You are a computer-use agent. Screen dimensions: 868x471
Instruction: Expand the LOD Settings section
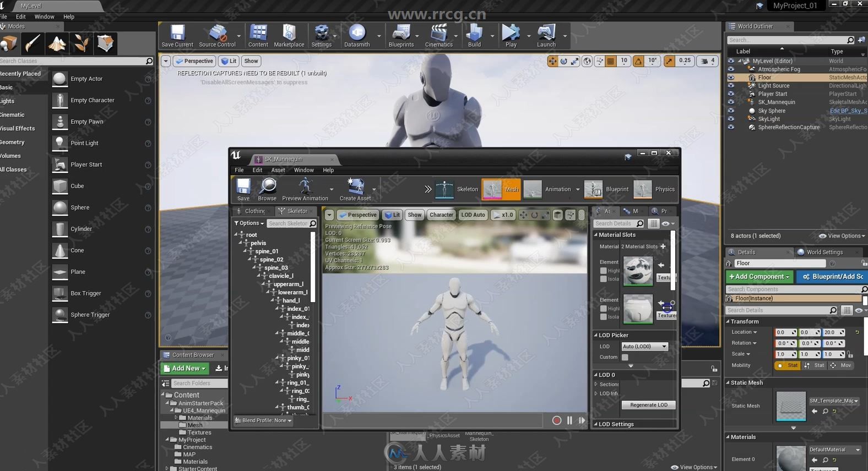coord(595,424)
